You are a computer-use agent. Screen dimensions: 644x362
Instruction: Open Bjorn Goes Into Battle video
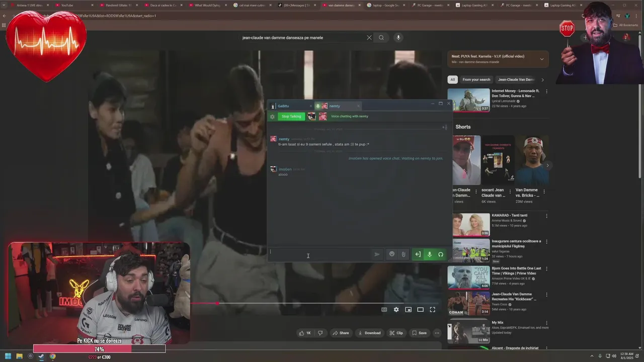tap(468, 277)
